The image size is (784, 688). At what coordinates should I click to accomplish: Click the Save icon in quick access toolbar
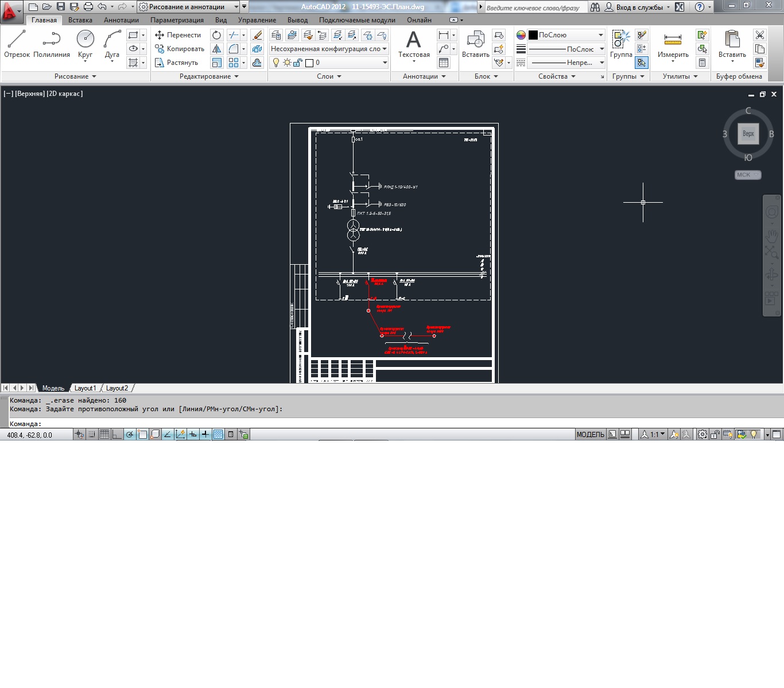point(61,7)
